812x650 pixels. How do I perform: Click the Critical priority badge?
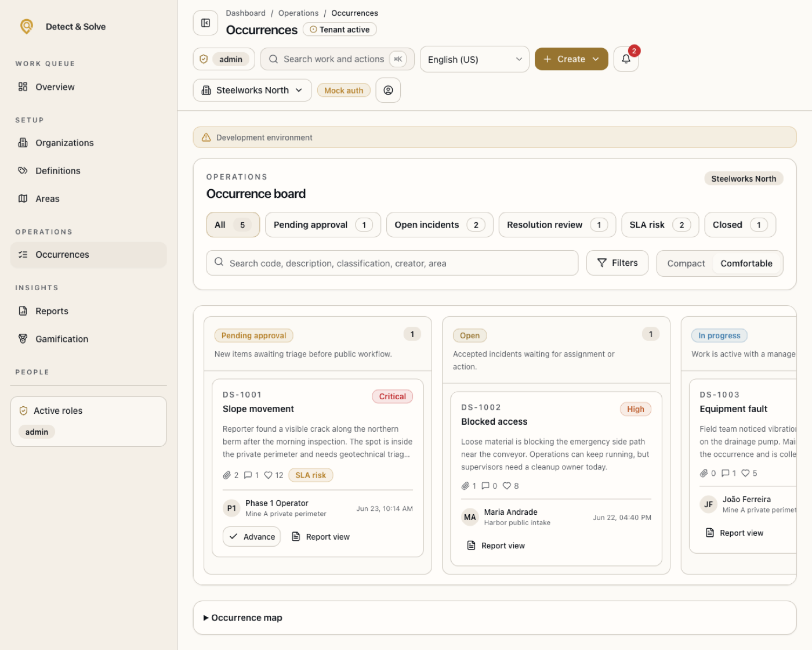pyautogui.click(x=393, y=396)
